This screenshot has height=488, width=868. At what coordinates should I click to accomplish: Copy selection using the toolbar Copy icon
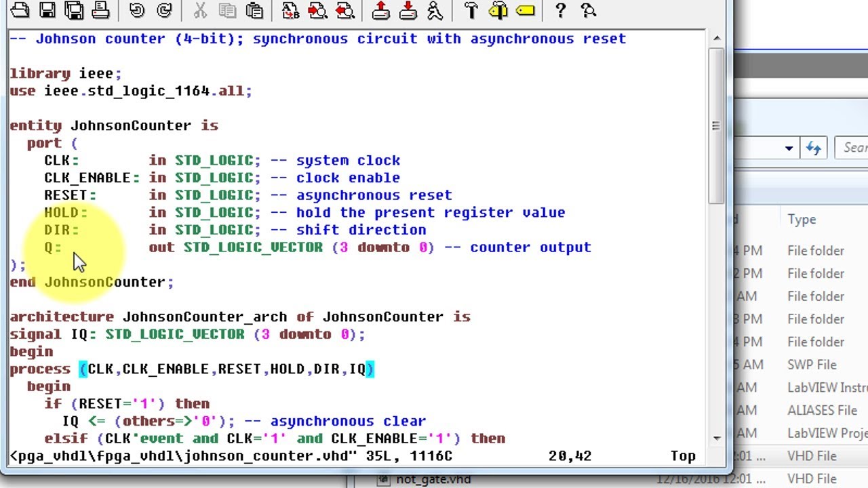(227, 10)
